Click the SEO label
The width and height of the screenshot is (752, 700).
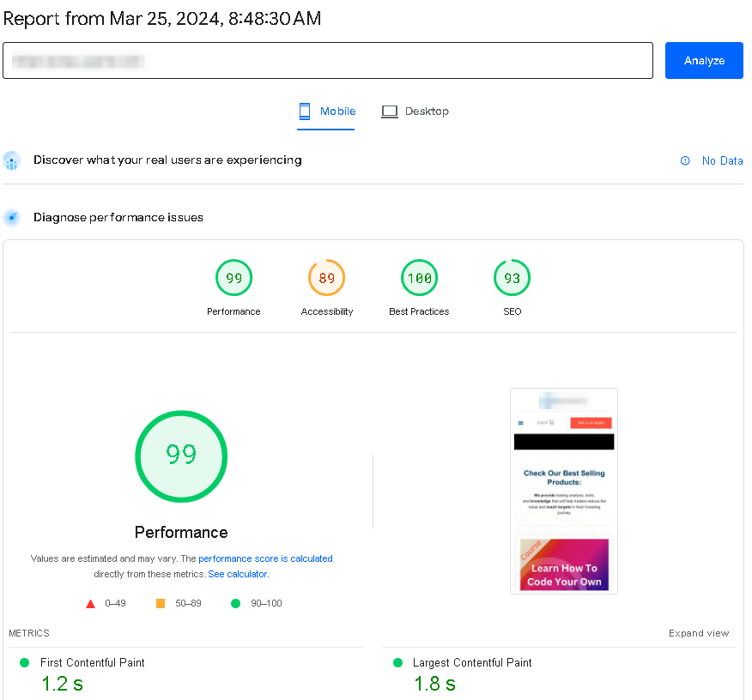[x=512, y=311]
